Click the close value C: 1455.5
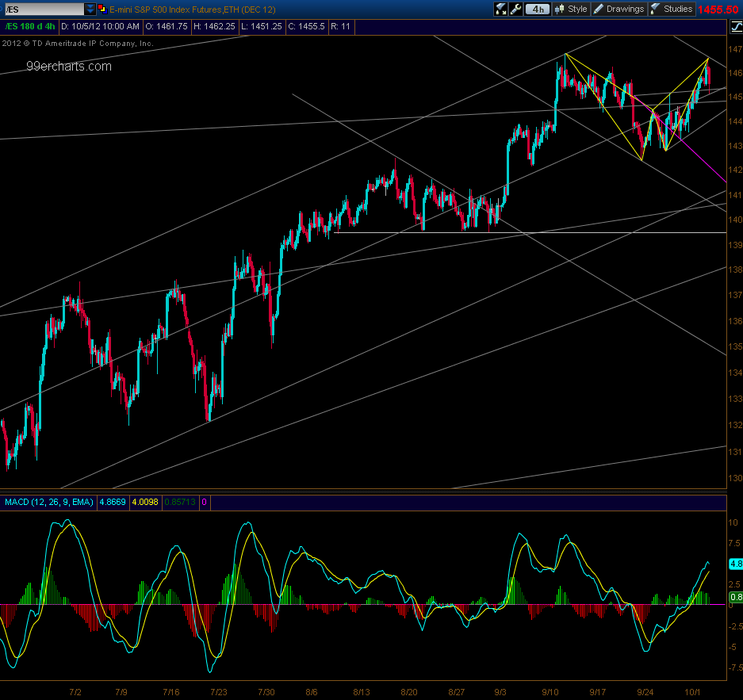The height and width of the screenshot is (700, 743). 307,26
